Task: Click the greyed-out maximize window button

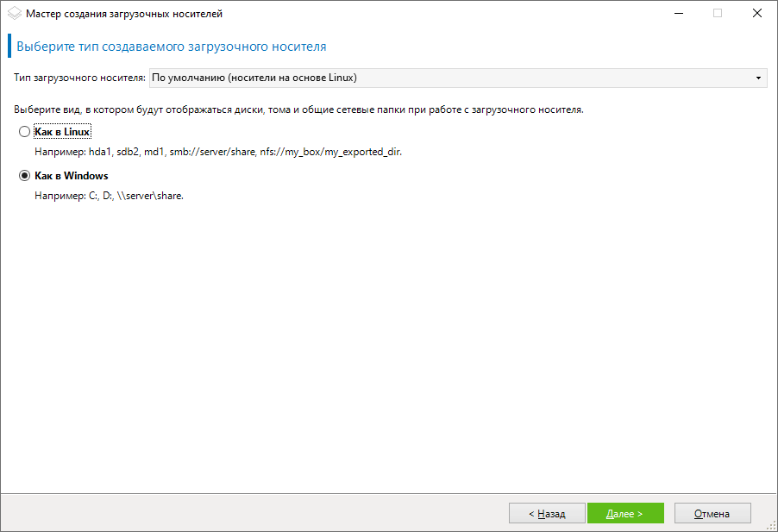Action: (718, 14)
